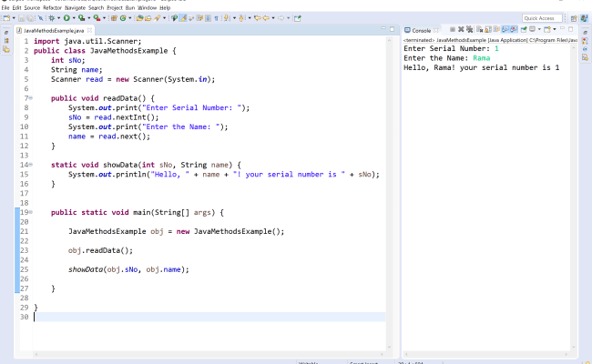Click the New Java Class icon
Image resolution: width=592 pixels, height=364 pixels.
pyautogui.click(x=123, y=18)
